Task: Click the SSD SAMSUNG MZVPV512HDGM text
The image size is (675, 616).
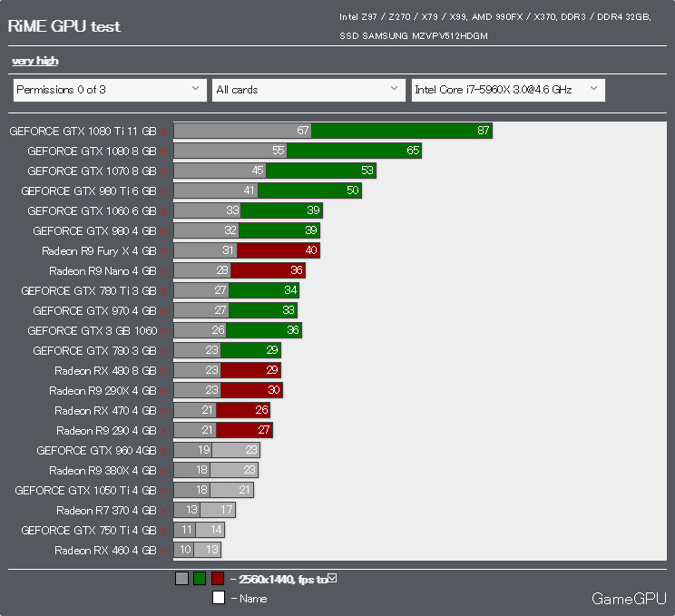Action: (x=414, y=36)
